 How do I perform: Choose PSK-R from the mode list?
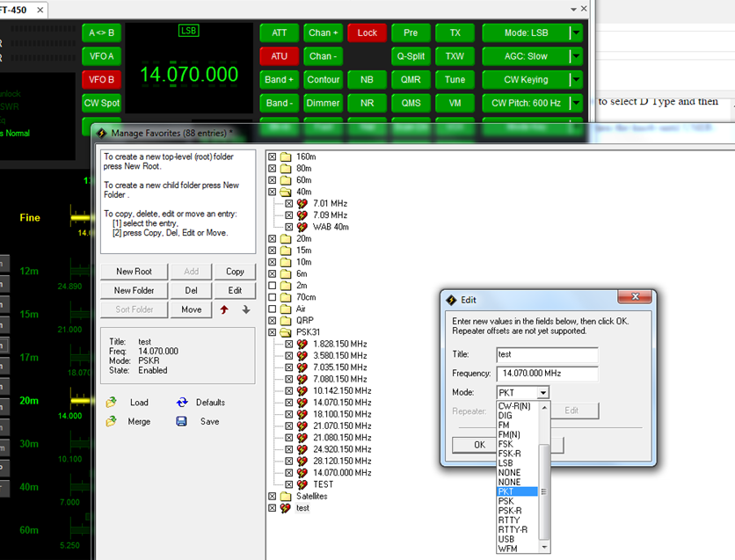(x=518, y=511)
